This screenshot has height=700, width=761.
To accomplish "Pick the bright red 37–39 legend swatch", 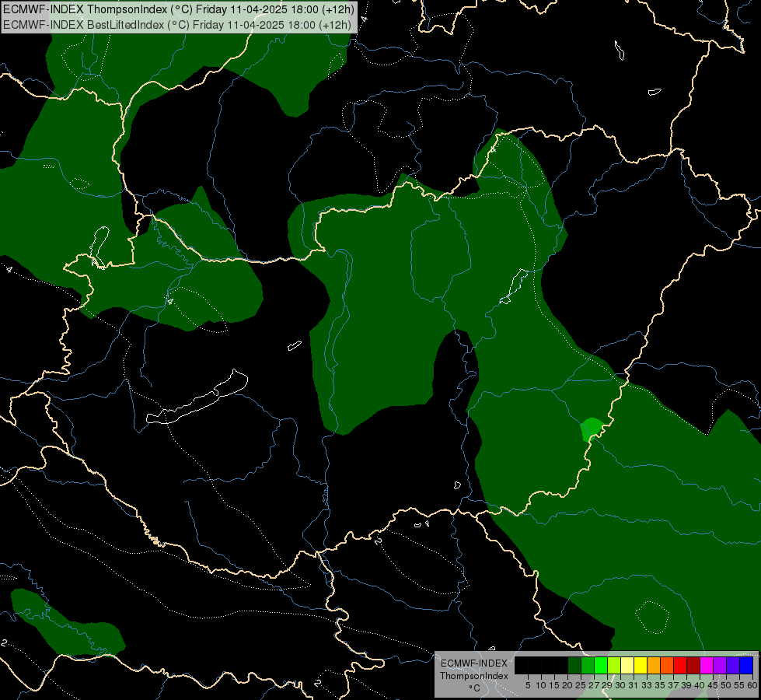I will 680,665.
